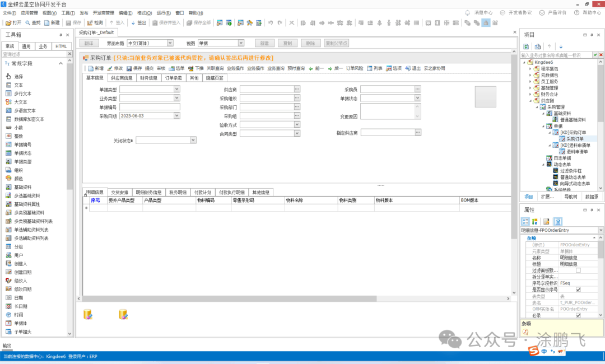Collapse the 常规字段 toolbox section
Viewport: 605px width, 364px height.
[6, 64]
